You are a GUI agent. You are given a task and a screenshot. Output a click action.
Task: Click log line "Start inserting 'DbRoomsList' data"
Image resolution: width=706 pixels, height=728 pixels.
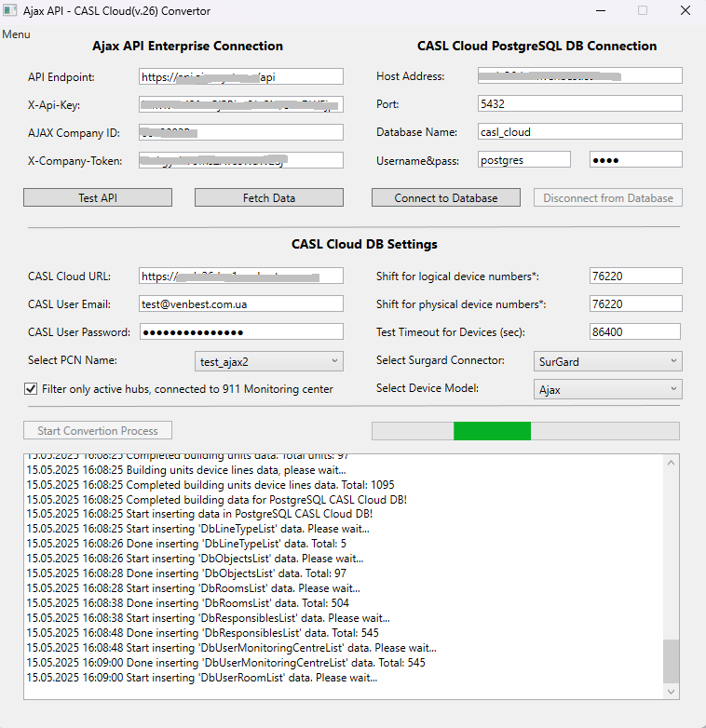193,588
